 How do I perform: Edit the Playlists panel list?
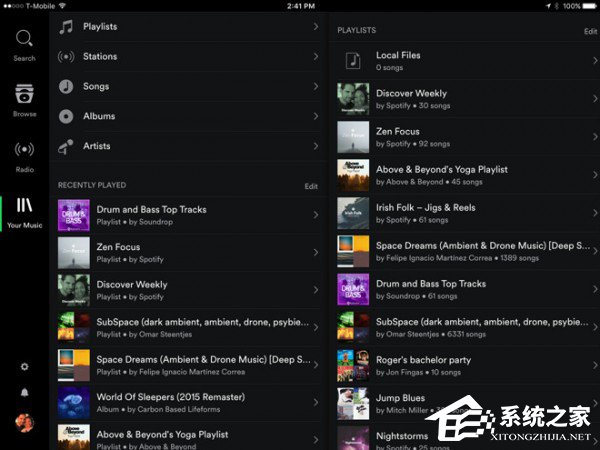coord(590,31)
